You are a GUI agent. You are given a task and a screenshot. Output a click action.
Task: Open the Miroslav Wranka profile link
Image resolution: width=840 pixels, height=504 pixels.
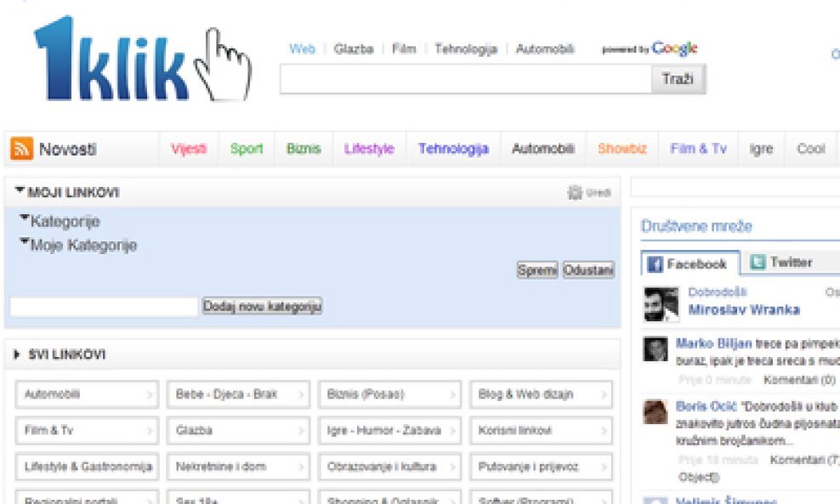pos(744,309)
